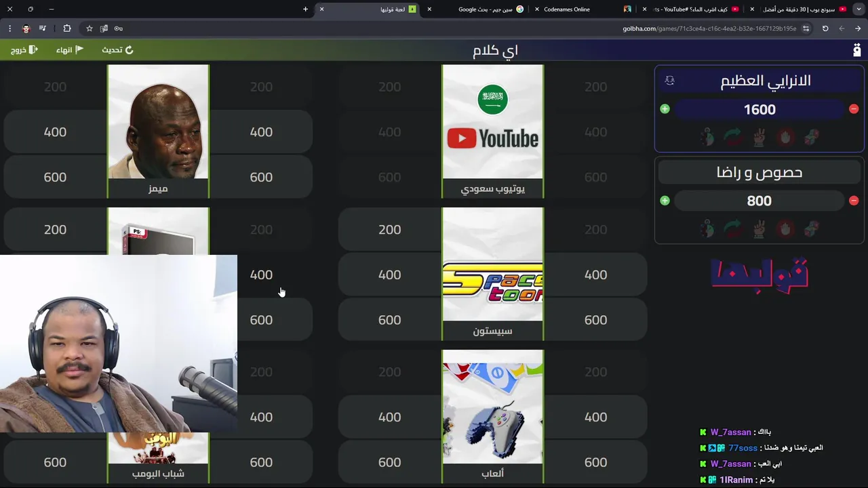Open the سبيستون category image
This screenshot has width=868, height=488.
pyautogui.click(x=492, y=264)
